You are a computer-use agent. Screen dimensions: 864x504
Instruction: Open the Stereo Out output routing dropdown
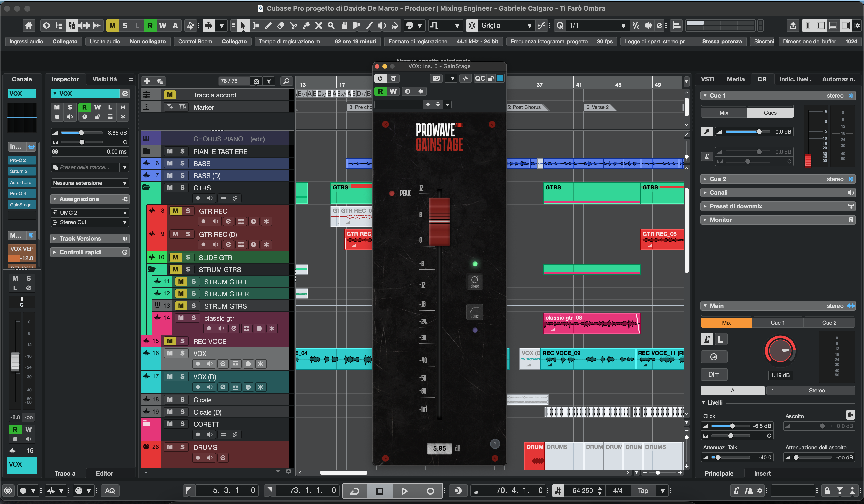tap(90, 222)
